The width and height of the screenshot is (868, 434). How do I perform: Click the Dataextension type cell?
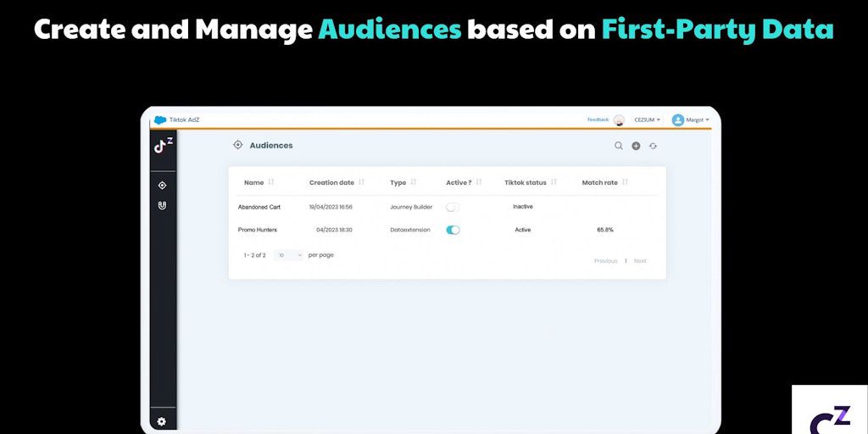(410, 230)
